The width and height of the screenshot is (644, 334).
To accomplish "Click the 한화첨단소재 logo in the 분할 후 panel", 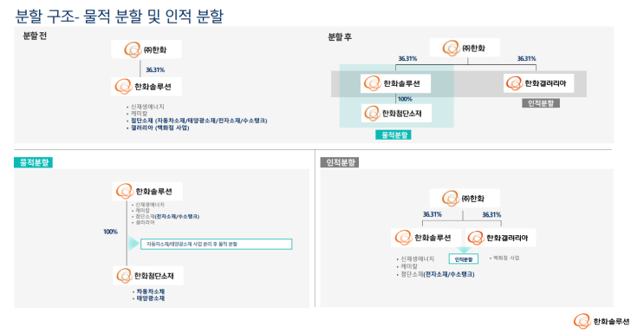I will coord(396,113).
